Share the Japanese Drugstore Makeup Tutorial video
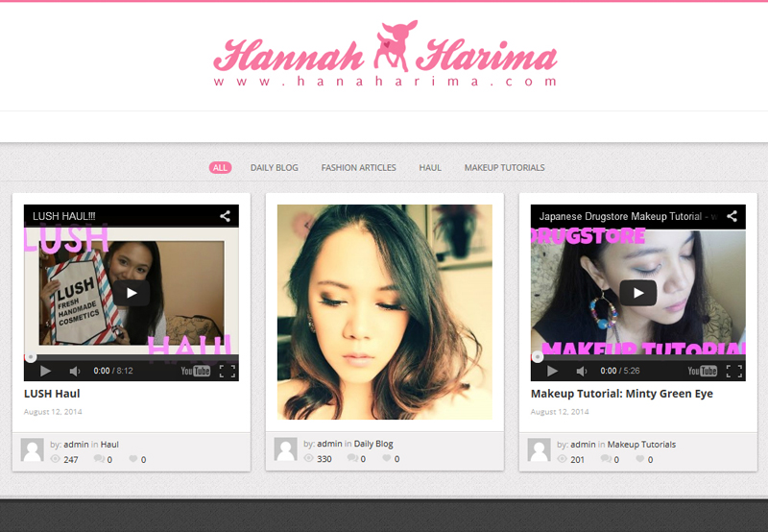This screenshot has width=768, height=532. [732, 216]
